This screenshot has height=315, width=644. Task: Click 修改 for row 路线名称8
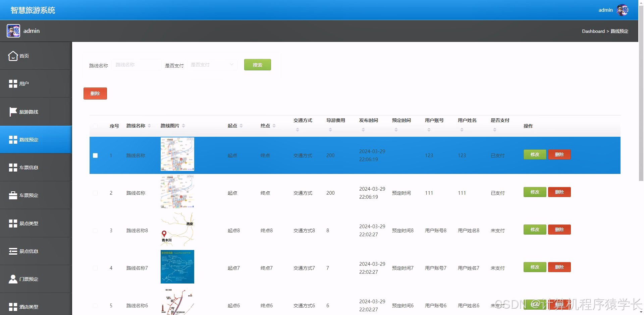[535, 230]
